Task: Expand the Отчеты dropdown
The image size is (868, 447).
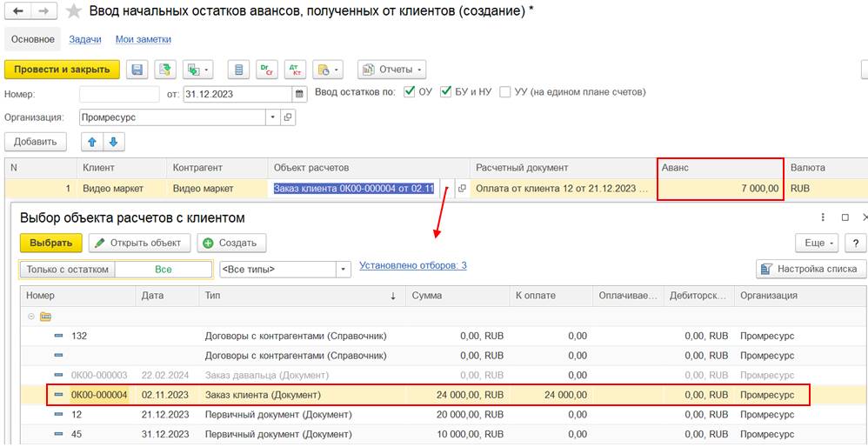Action: point(391,70)
